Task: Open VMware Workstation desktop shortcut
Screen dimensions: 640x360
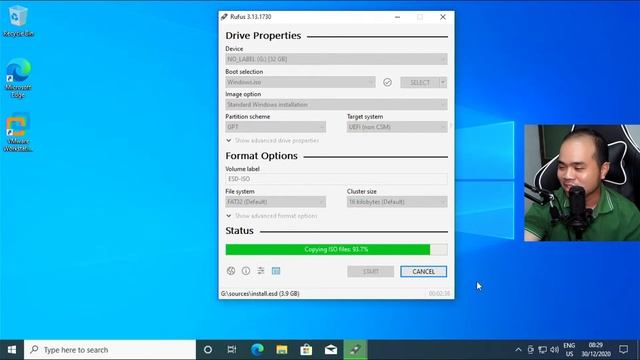Action: point(18,132)
